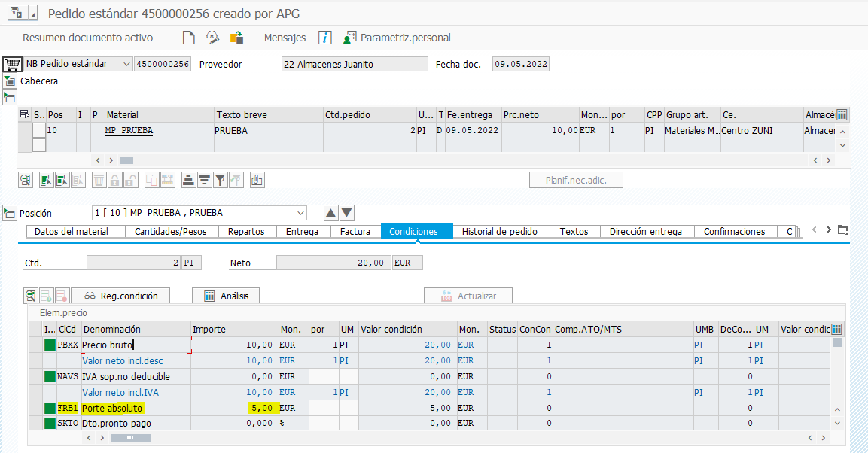Select the Historial de pedido tab
The image size is (868, 453).
tap(500, 231)
